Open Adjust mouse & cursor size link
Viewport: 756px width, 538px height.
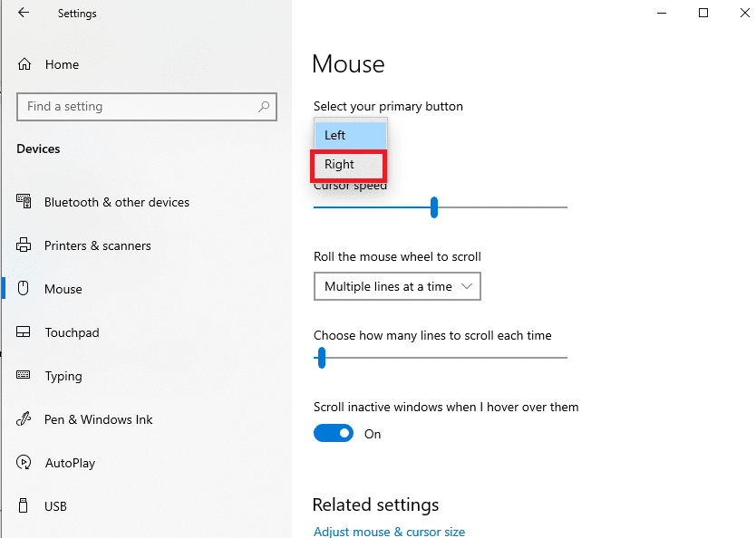389,532
